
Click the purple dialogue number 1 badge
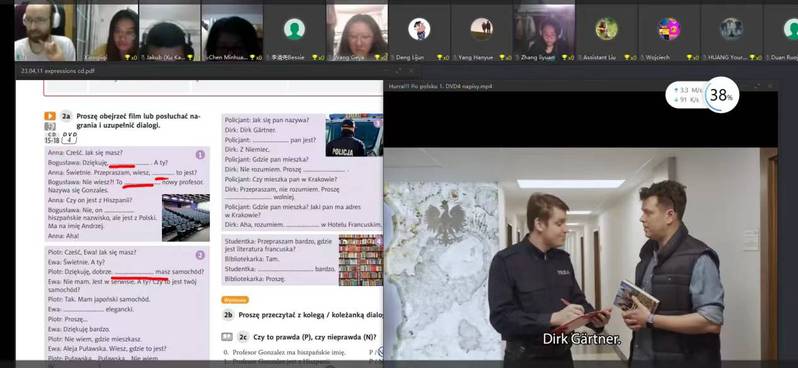200,154
